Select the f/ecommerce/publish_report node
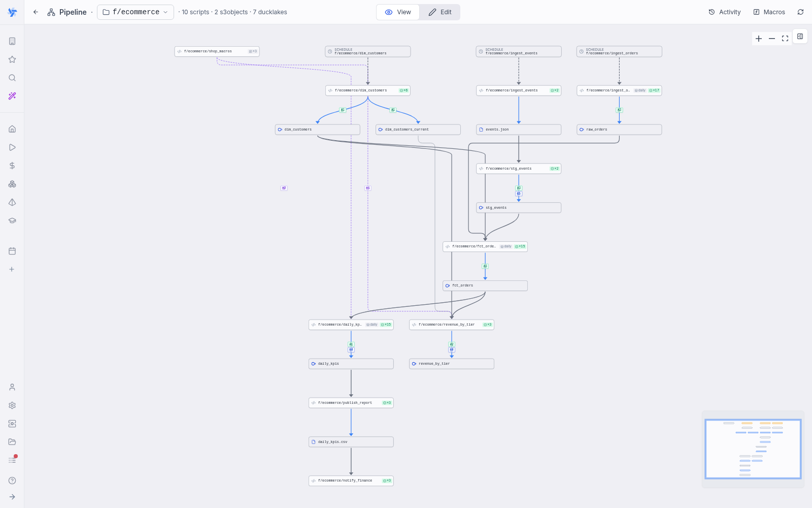The image size is (812, 508). [351, 403]
